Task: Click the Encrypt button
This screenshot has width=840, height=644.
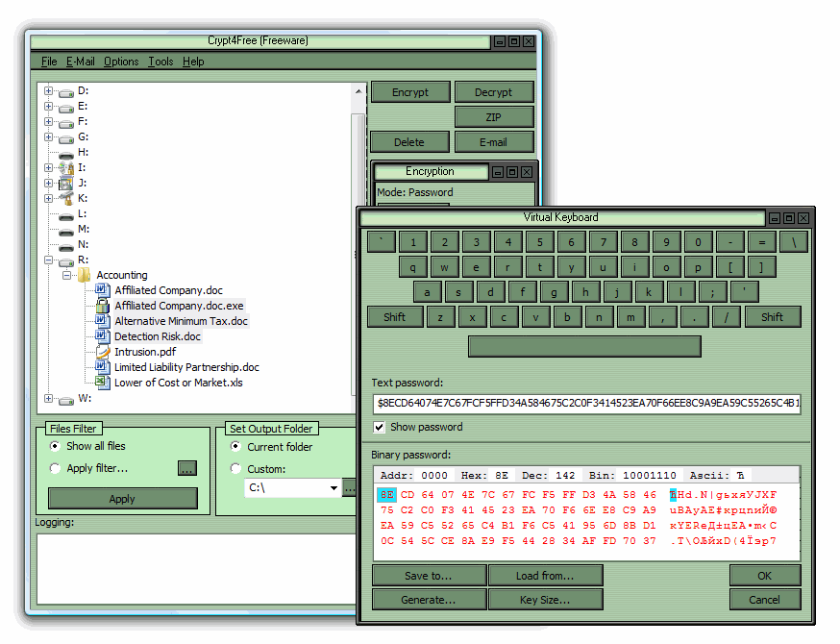Action: [x=410, y=92]
